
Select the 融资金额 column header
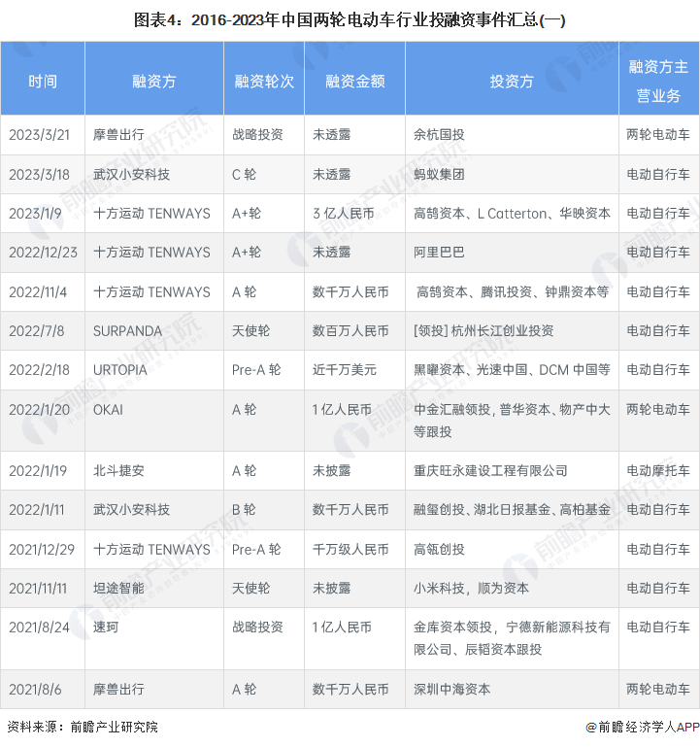click(354, 82)
